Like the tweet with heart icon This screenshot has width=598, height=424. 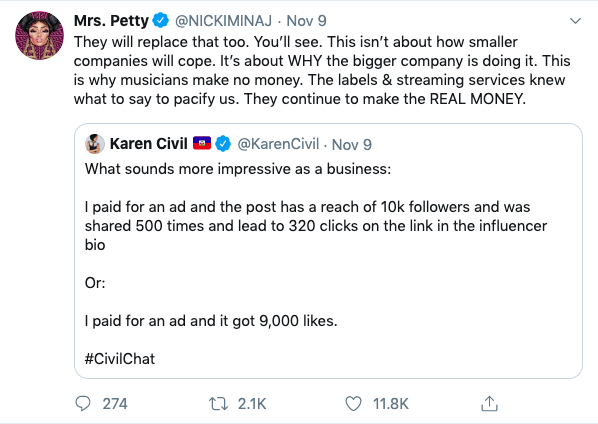pos(353,404)
